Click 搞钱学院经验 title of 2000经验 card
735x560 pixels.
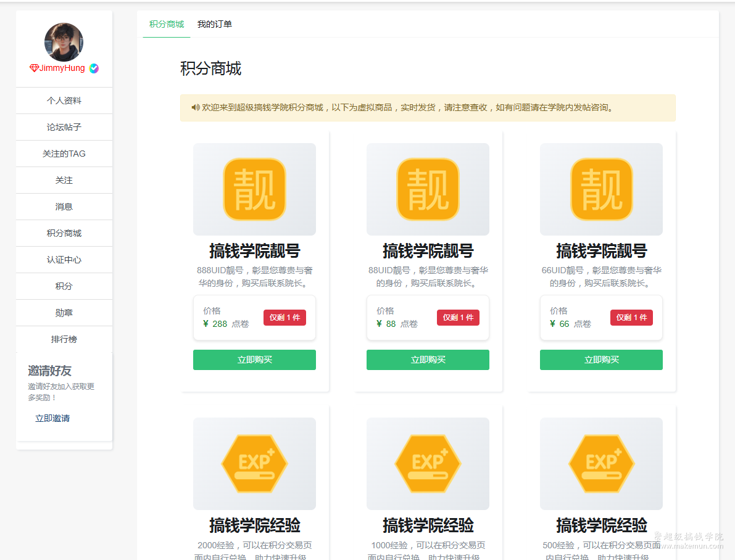pos(254,525)
